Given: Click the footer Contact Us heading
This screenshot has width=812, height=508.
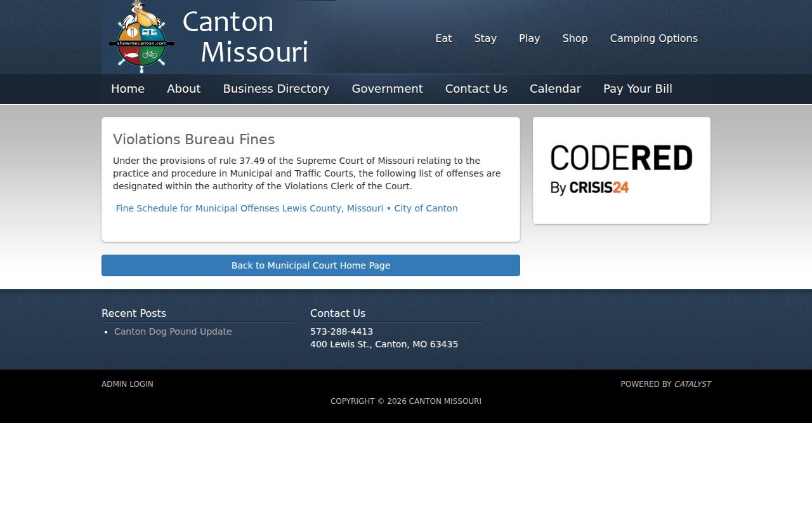Looking at the screenshot, I should pyautogui.click(x=337, y=313).
